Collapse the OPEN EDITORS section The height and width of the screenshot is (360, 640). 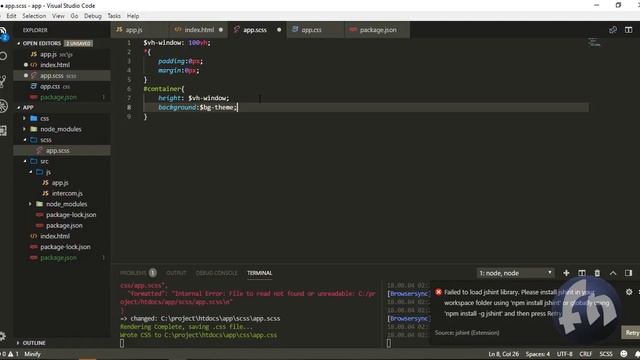19,43
